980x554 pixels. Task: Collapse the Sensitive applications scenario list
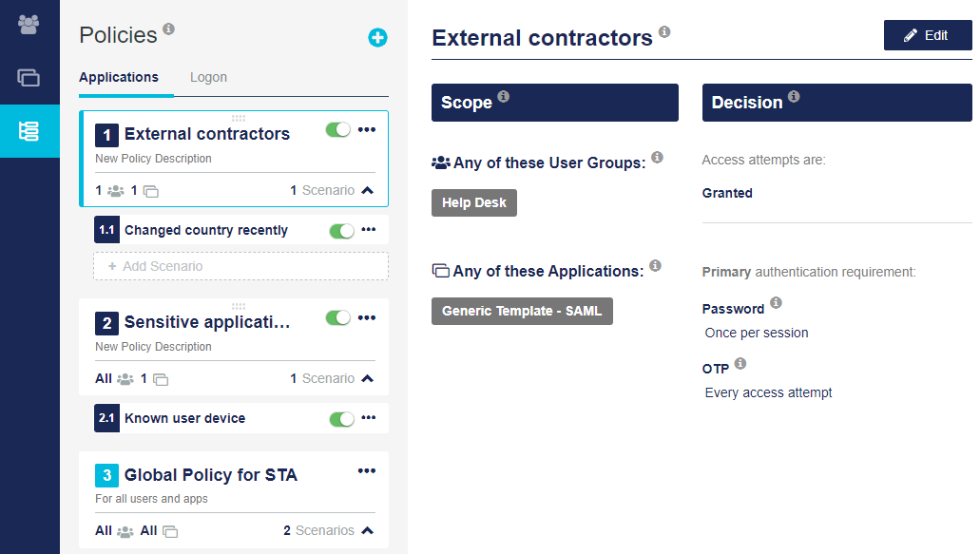pos(367,378)
